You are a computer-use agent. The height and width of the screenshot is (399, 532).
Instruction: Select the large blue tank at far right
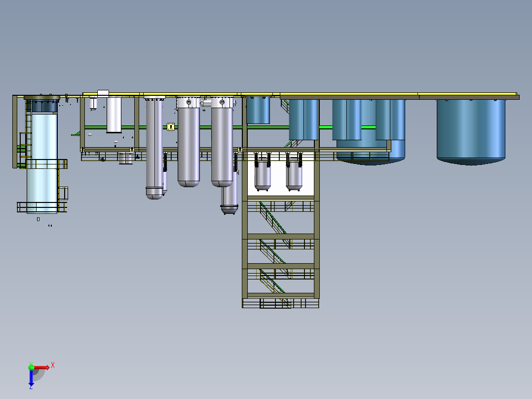[x=471, y=131]
